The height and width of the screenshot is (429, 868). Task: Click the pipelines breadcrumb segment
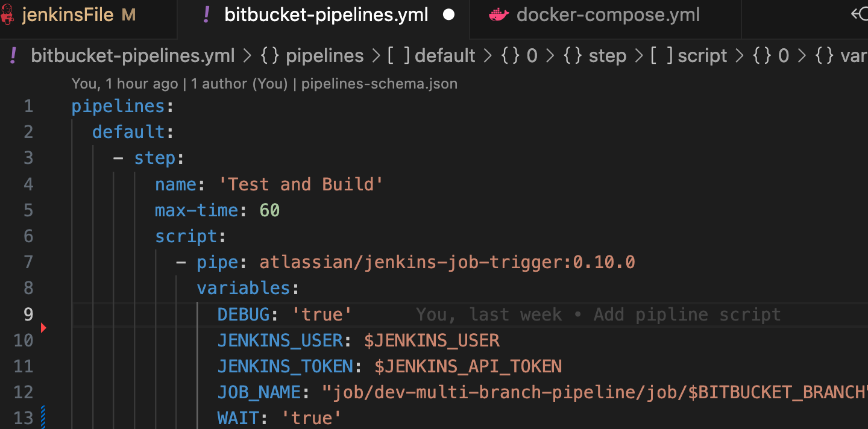tap(324, 56)
